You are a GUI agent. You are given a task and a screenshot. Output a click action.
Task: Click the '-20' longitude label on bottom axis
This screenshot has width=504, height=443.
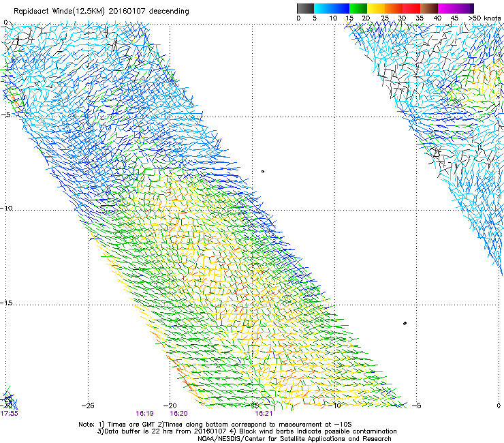click(x=170, y=406)
